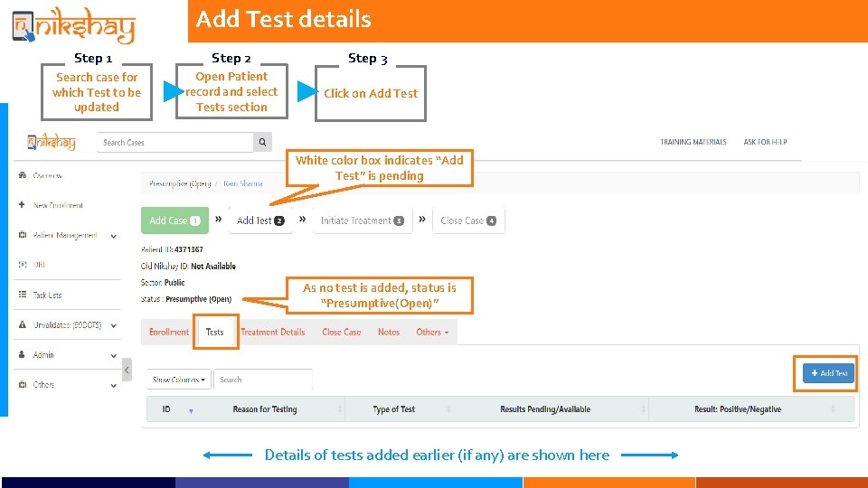Click the Presumptive (Open) breadcrumb
Viewport: 868px width, 488px height.
(180, 183)
